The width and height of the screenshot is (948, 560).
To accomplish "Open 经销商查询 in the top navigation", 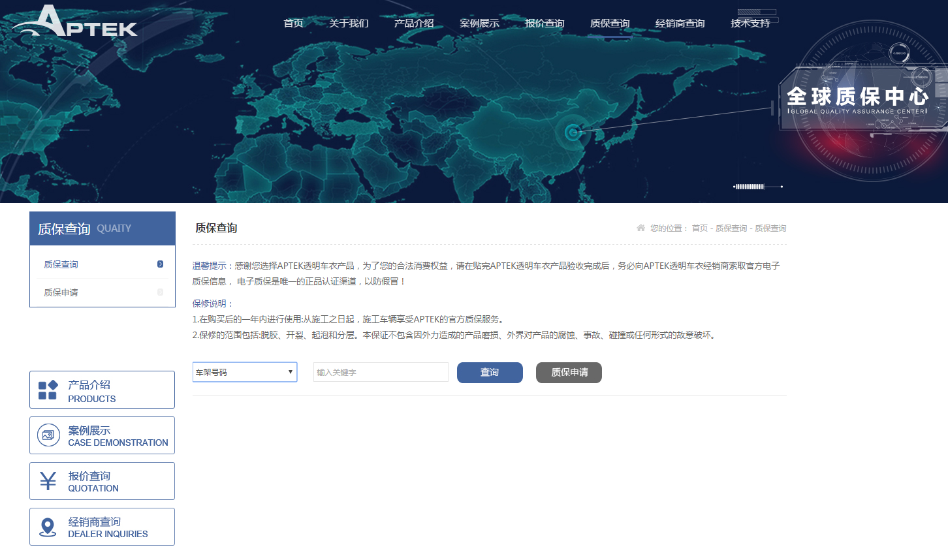I will [x=680, y=23].
